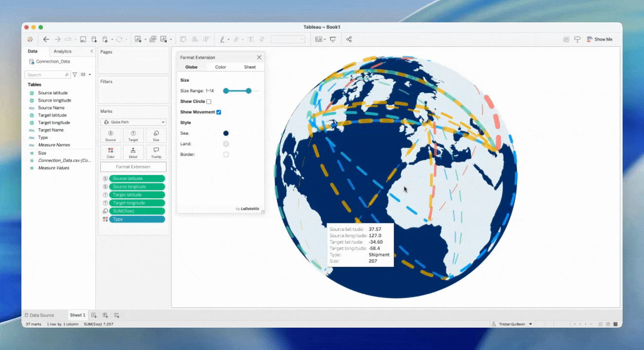This screenshot has height=350, width=644.
Task: Switch to the Analytics tab
Action: coord(62,51)
